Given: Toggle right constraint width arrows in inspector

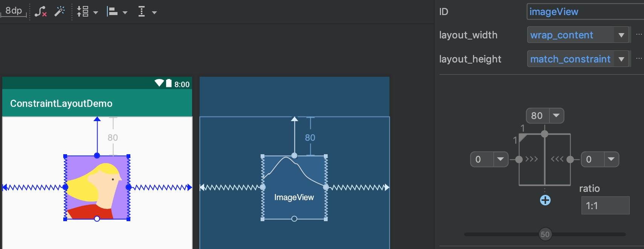Looking at the screenshot, I should coord(557,159).
